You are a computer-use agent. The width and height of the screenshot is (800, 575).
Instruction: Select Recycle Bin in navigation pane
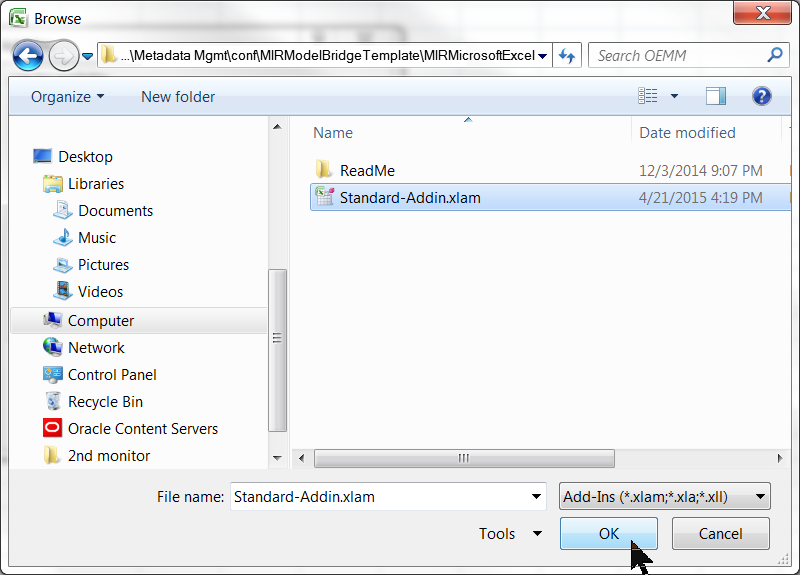point(105,402)
